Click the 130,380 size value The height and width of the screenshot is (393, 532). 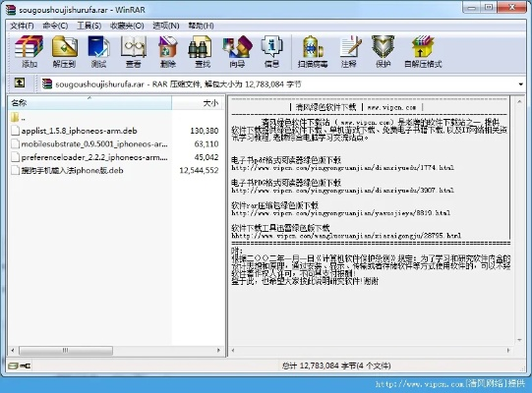[x=205, y=131]
